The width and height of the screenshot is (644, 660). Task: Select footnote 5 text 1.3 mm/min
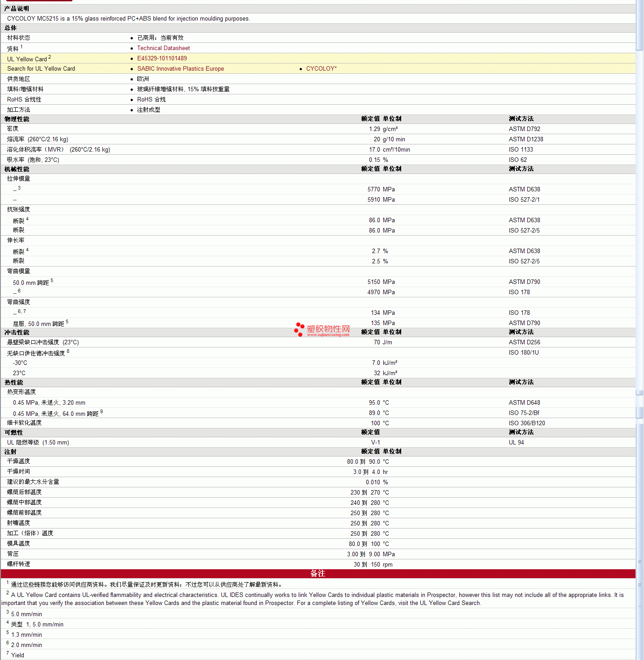coord(26,635)
